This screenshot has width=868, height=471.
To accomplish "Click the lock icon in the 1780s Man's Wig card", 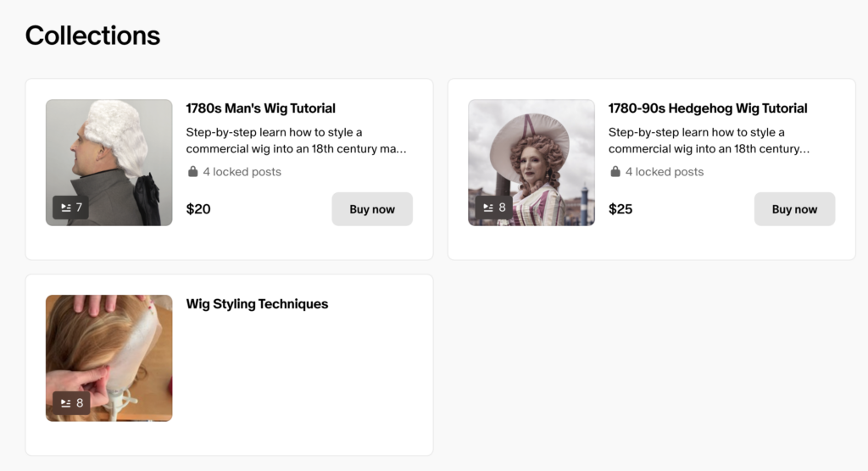I will click(x=192, y=172).
